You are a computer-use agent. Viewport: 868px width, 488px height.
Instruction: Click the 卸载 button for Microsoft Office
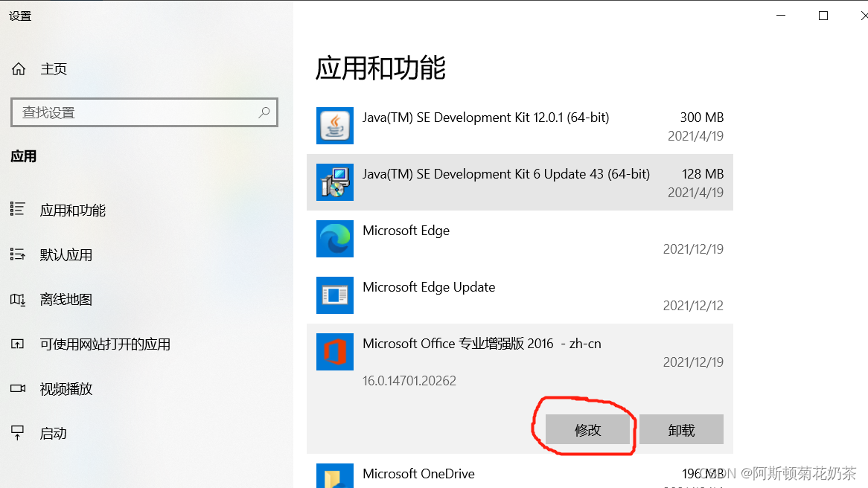point(681,429)
